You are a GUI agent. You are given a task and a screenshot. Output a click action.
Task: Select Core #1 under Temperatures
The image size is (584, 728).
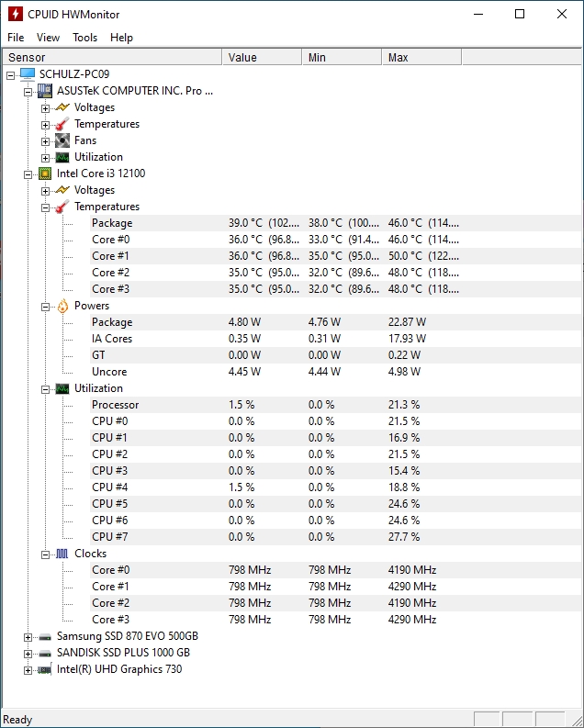coord(336,256)
